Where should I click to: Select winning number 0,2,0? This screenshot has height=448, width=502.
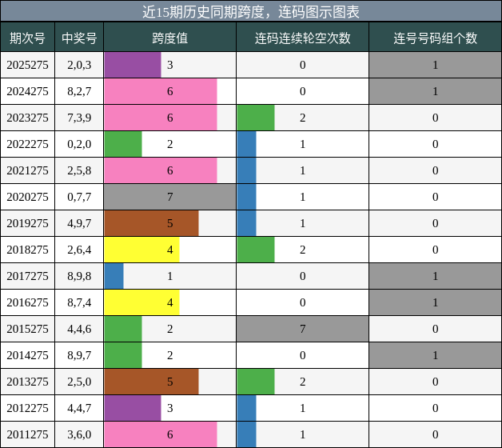79,144
